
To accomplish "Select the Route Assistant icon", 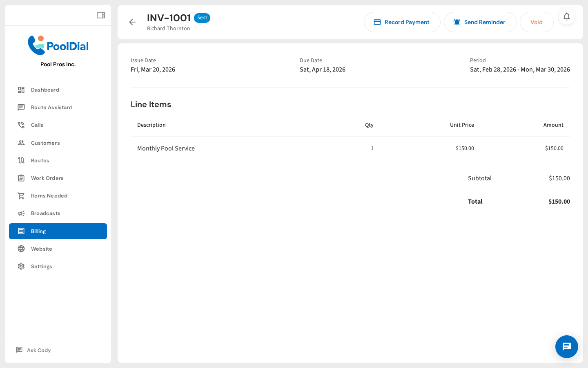I will coord(21,107).
